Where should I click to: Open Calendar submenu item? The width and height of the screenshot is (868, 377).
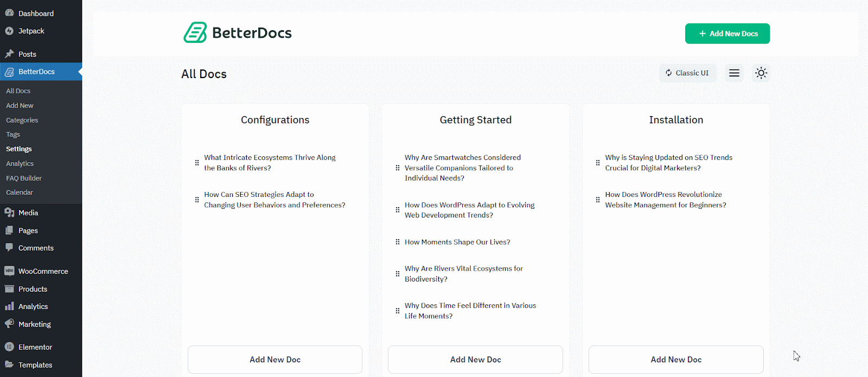[20, 193]
